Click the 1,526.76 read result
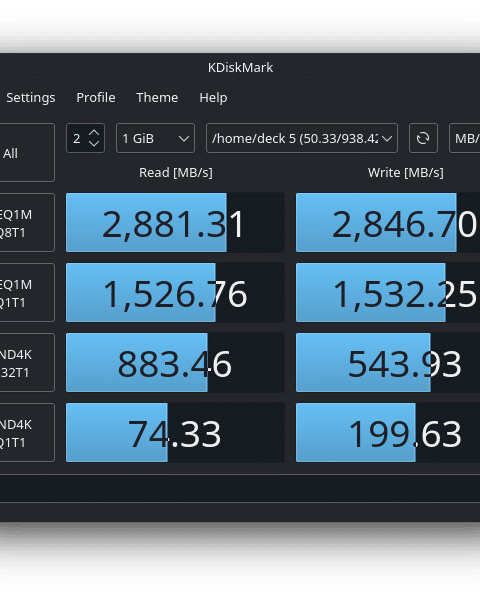The height and width of the screenshot is (599, 480). [175, 293]
